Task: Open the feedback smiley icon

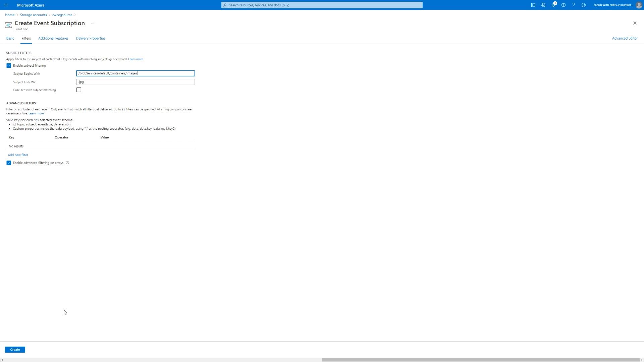Action: coord(584,5)
